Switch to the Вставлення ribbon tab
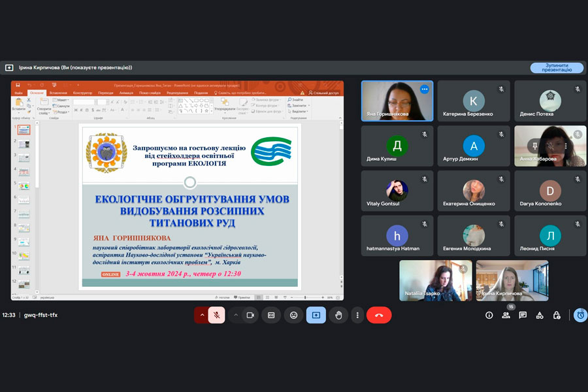588x392 pixels. click(x=59, y=93)
